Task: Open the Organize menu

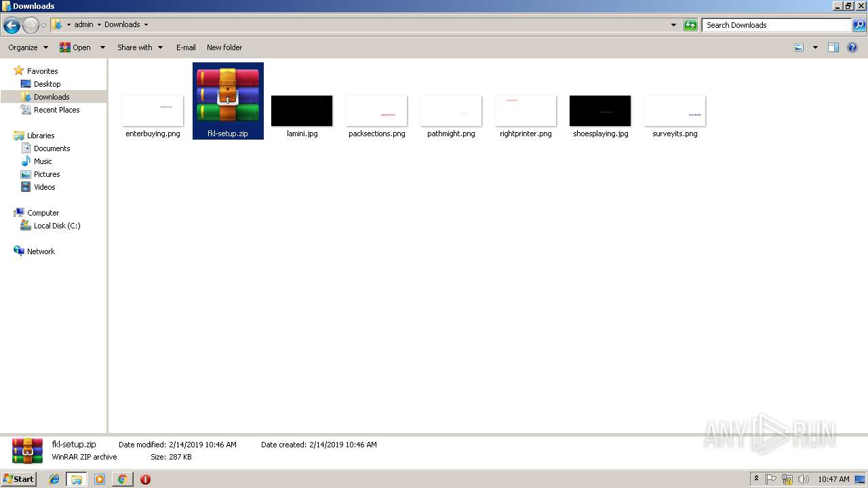Action: (x=28, y=47)
